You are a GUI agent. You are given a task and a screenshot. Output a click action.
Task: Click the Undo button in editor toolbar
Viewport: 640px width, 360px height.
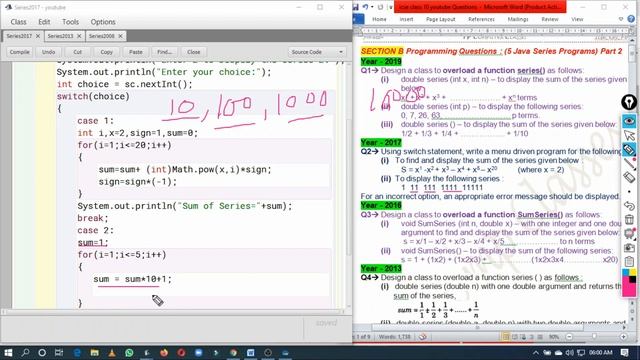tap(49, 52)
